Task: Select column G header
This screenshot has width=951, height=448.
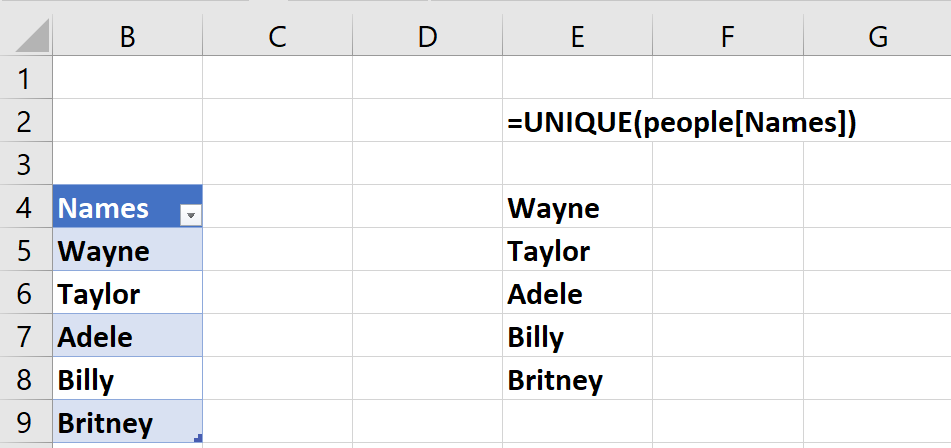Action: click(877, 37)
